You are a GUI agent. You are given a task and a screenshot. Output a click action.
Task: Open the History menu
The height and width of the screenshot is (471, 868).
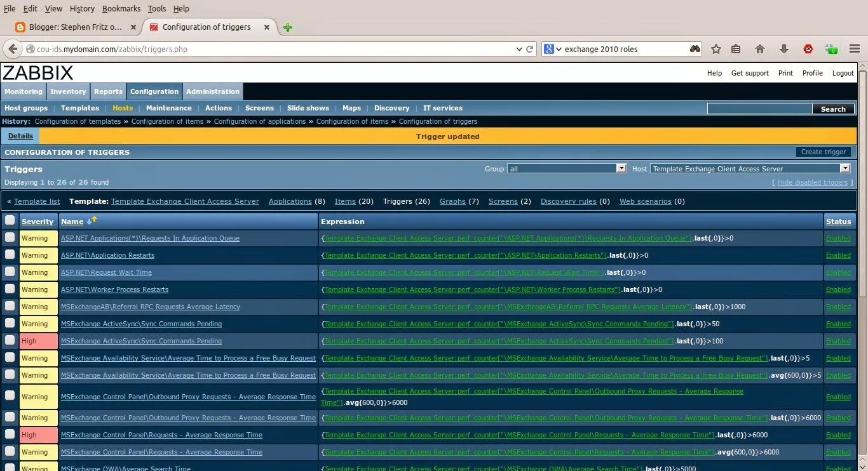[x=82, y=8]
